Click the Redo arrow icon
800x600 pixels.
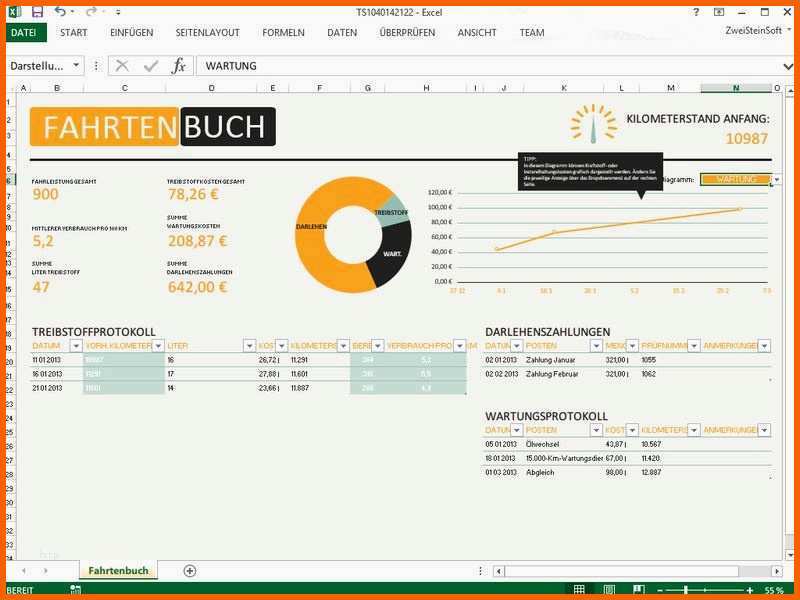[x=91, y=11]
